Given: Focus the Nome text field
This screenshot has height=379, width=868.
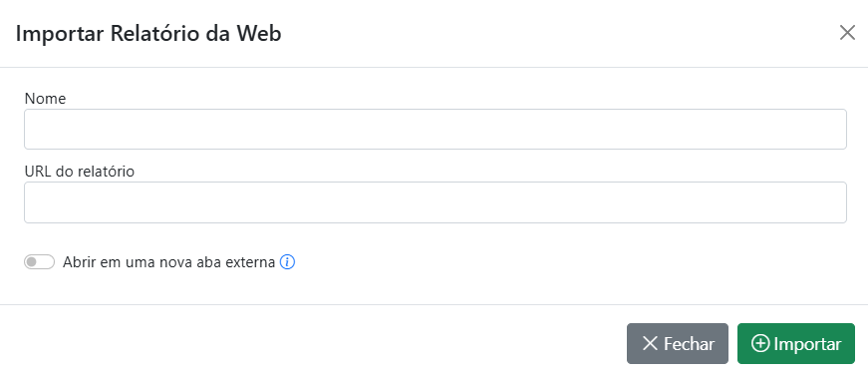Looking at the screenshot, I should pos(435,129).
